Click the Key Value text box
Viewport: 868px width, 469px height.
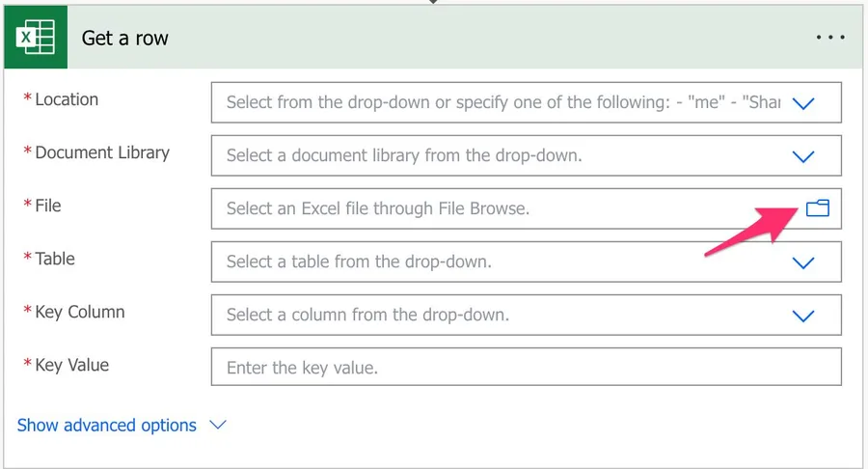pyautogui.click(x=526, y=368)
